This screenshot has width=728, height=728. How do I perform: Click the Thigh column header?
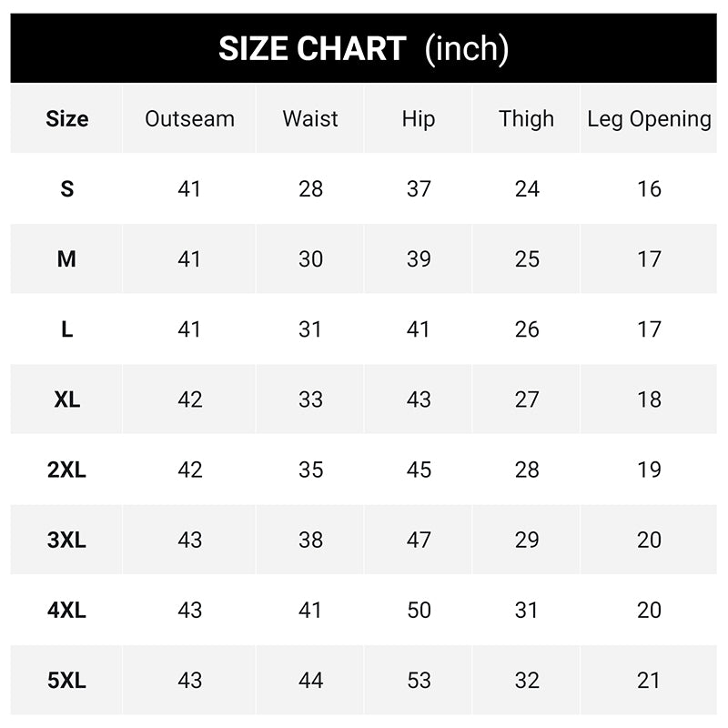point(526,119)
